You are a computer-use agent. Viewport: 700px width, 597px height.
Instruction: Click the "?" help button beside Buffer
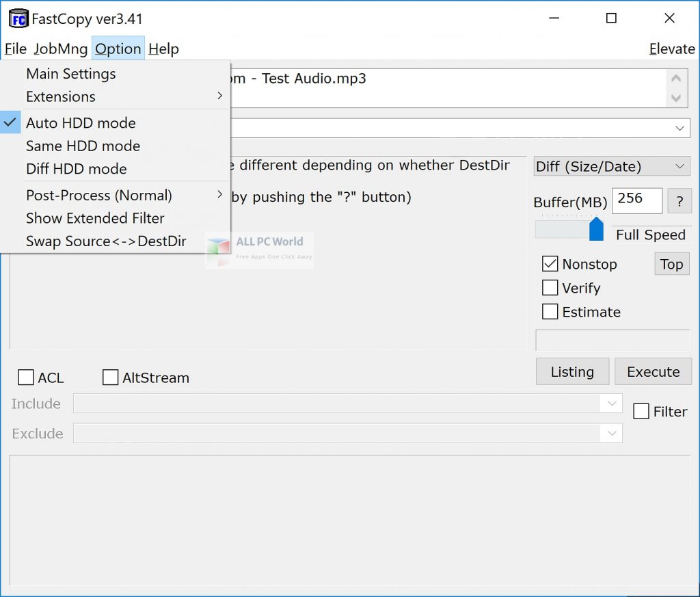[679, 201]
